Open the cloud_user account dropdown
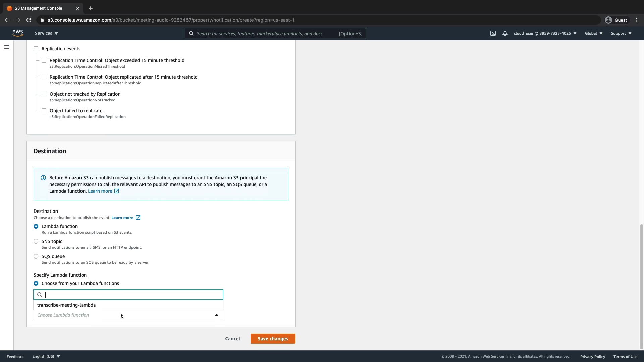The width and height of the screenshot is (644, 362). [x=545, y=33]
